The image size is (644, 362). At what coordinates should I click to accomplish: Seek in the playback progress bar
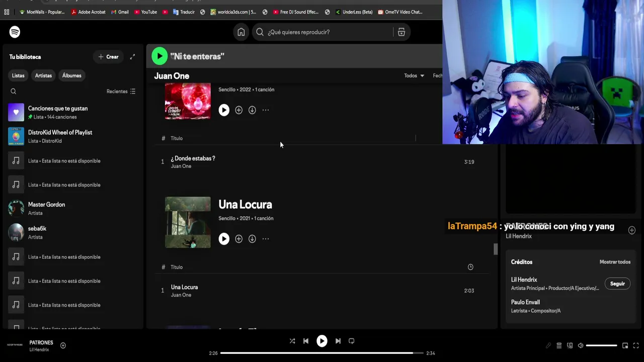coord(323,353)
